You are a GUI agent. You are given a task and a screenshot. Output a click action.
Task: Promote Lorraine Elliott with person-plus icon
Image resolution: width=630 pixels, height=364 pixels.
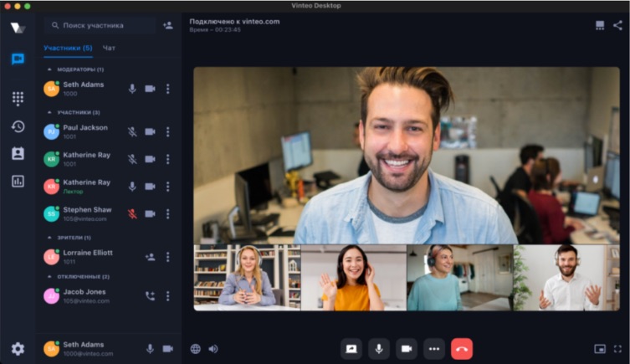tap(151, 257)
